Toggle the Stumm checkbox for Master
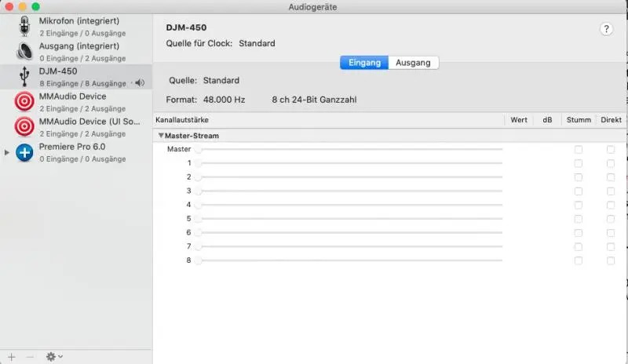Viewport: 628px width, 364px height. 579,149
